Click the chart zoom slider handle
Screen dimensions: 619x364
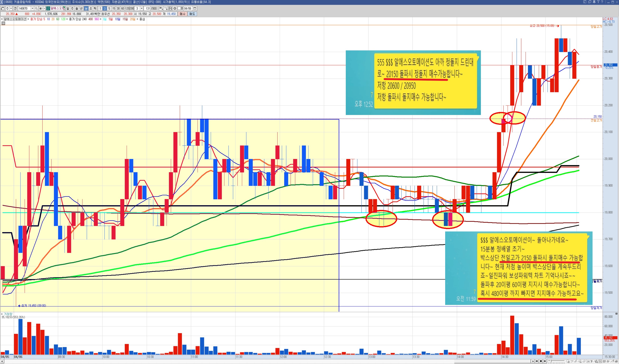551,361
